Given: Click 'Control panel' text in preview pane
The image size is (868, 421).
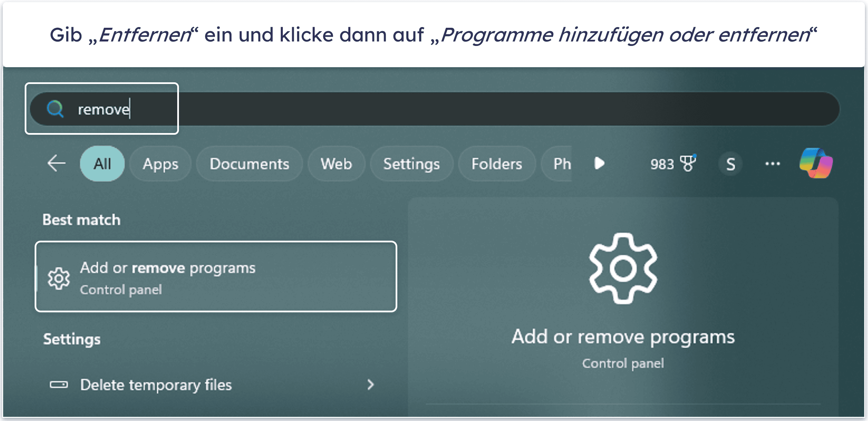Looking at the screenshot, I should 623,363.
